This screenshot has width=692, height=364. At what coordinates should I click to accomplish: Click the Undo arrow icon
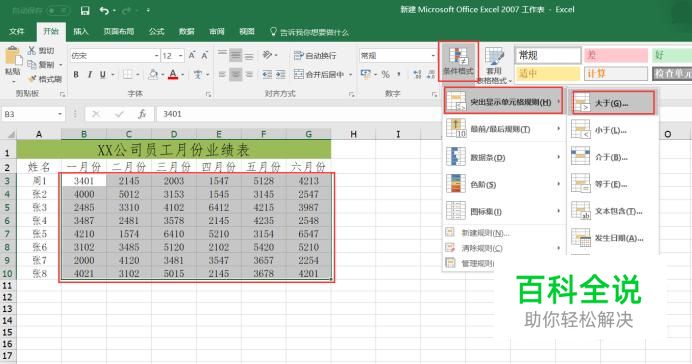tap(104, 11)
